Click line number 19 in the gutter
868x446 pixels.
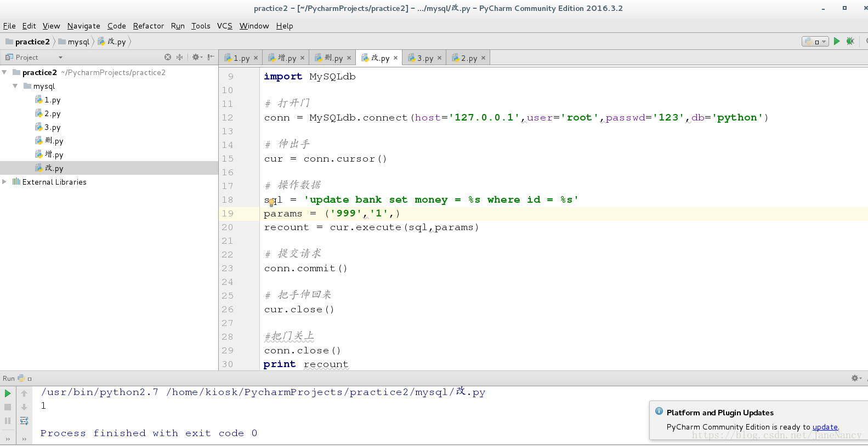click(228, 214)
